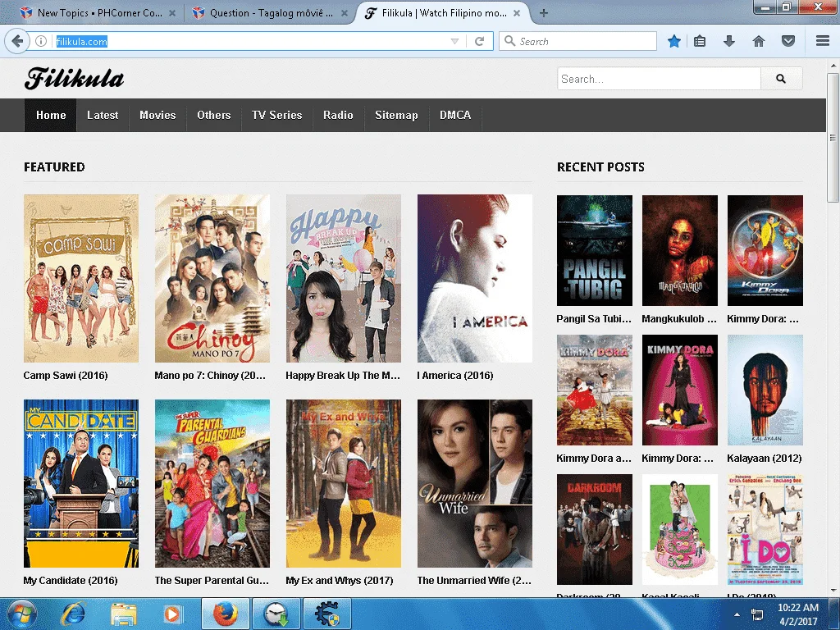Show hidden system tray icons
Viewport: 840px width, 630px height.
(x=737, y=614)
